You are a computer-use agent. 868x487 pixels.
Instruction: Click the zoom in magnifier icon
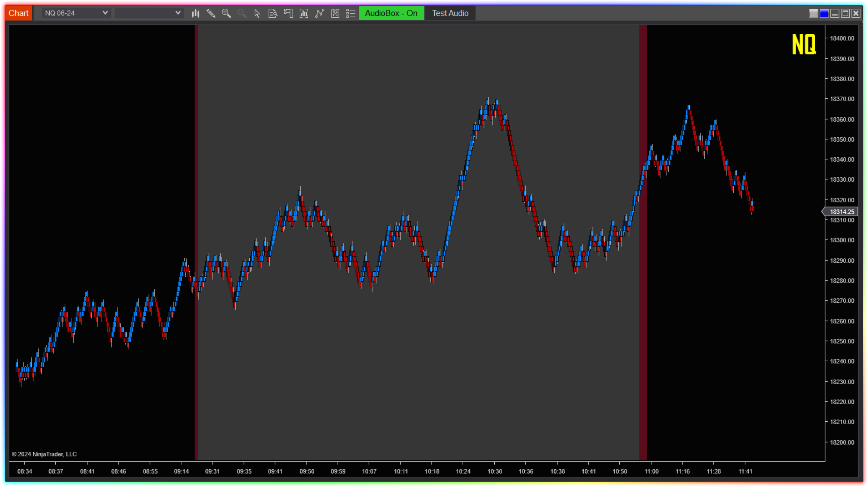pyautogui.click(x=226, y=13)
